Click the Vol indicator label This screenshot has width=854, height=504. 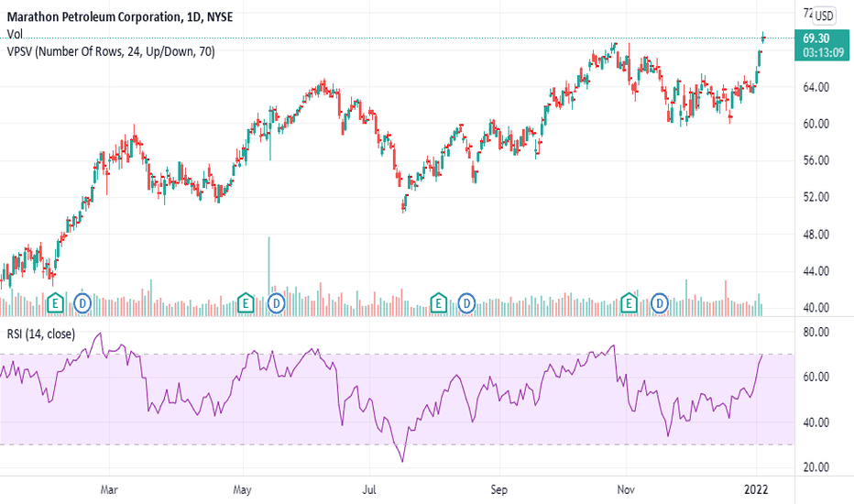click(15, 34)
